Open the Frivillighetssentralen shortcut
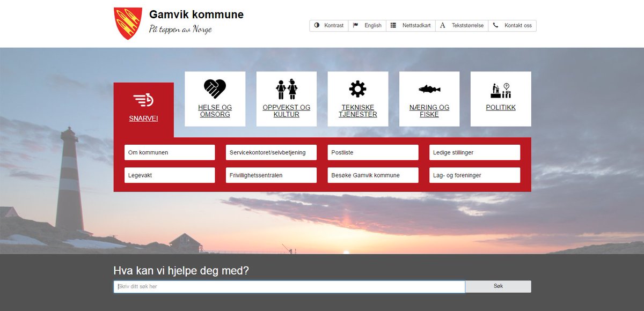 coord(271,175)
